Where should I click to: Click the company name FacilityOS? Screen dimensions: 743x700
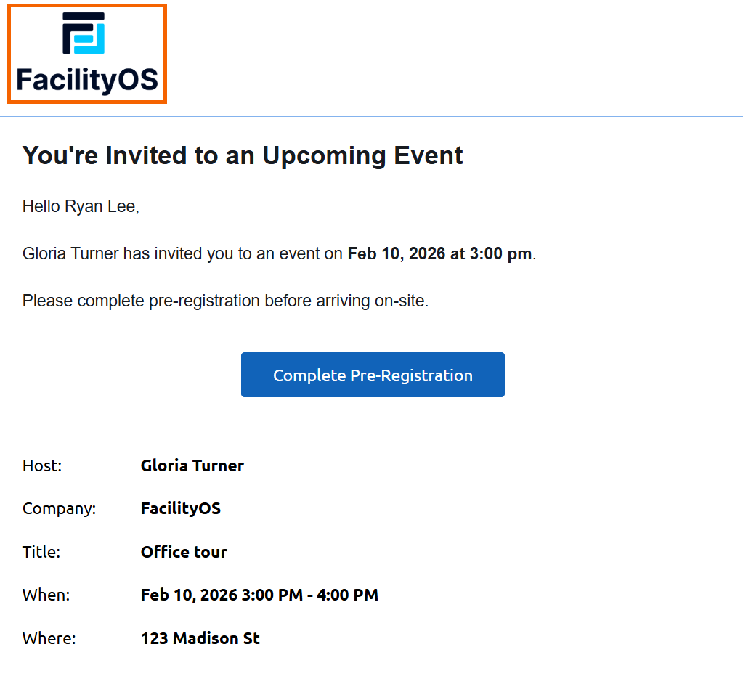[180, 508]
